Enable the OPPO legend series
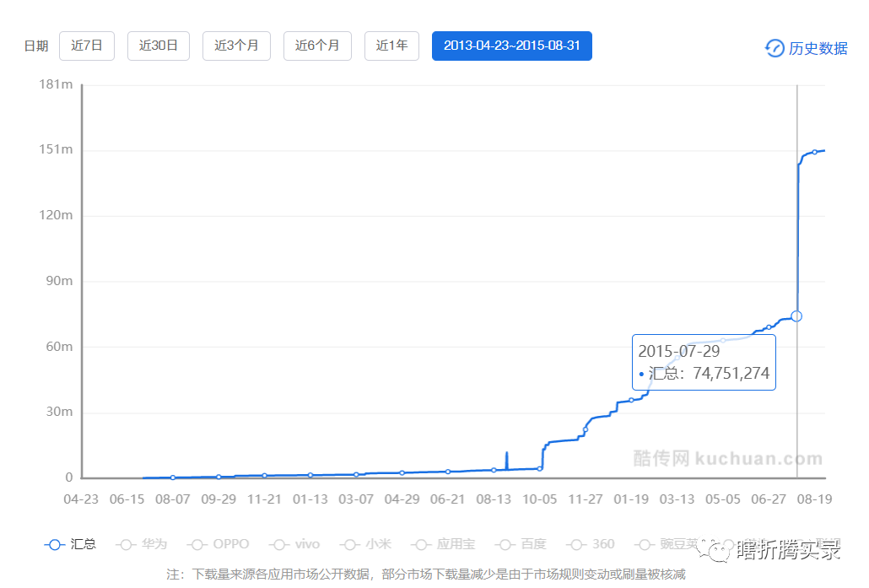The width and height of the screenshot is (869, 588). [x=219, y=544]
